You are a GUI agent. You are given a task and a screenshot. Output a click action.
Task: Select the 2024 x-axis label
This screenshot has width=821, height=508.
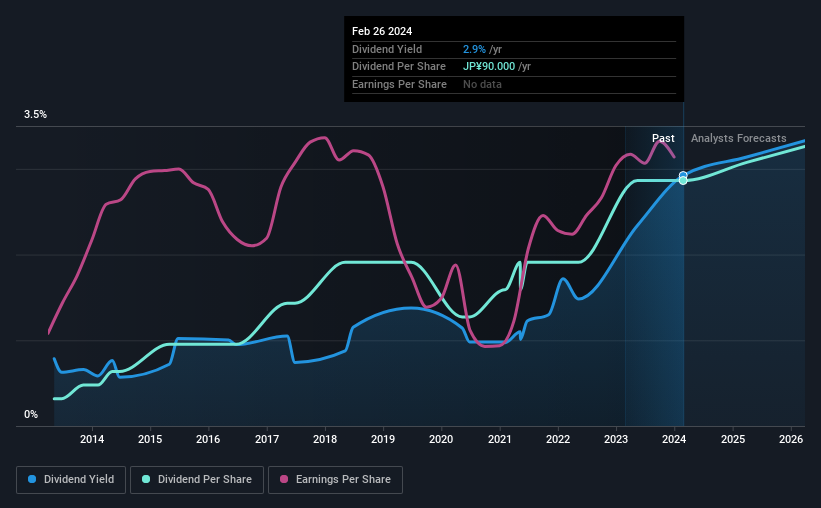[674, 439]
